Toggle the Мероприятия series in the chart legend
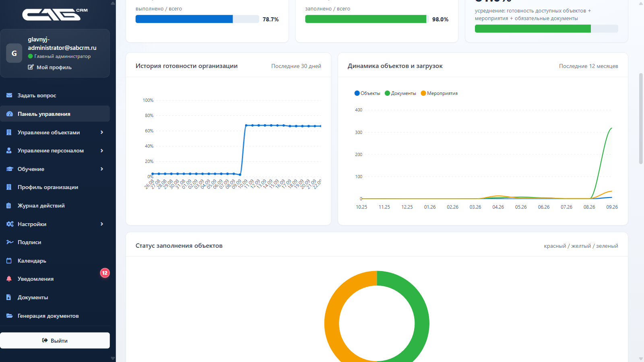644x362 pixels. pos(439,93)
